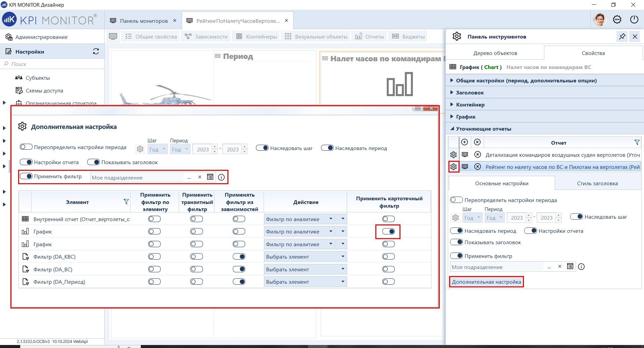This screenshot has width=644, height=348.
Task: Open the Панель мониторов tab
Action: point(144,21)
